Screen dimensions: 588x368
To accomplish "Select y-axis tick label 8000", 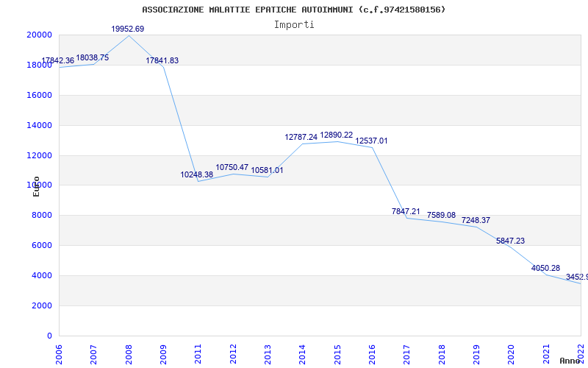I will pyautogui.click(x=41, y=215).
